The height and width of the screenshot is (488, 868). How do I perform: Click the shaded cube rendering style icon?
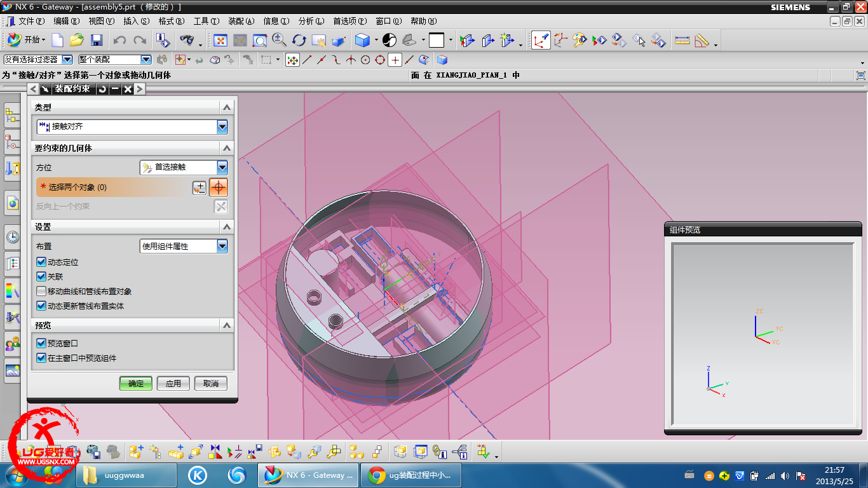[x=362, y=40]
